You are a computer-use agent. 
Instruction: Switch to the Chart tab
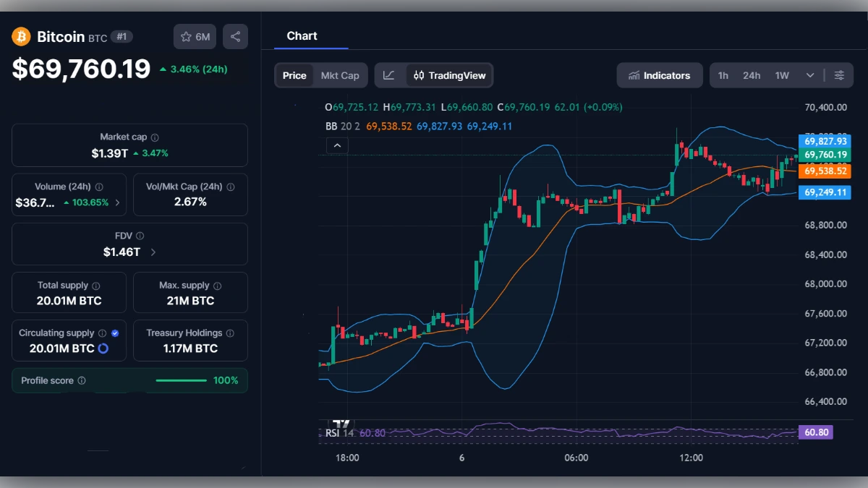click(x=302, y=36)
